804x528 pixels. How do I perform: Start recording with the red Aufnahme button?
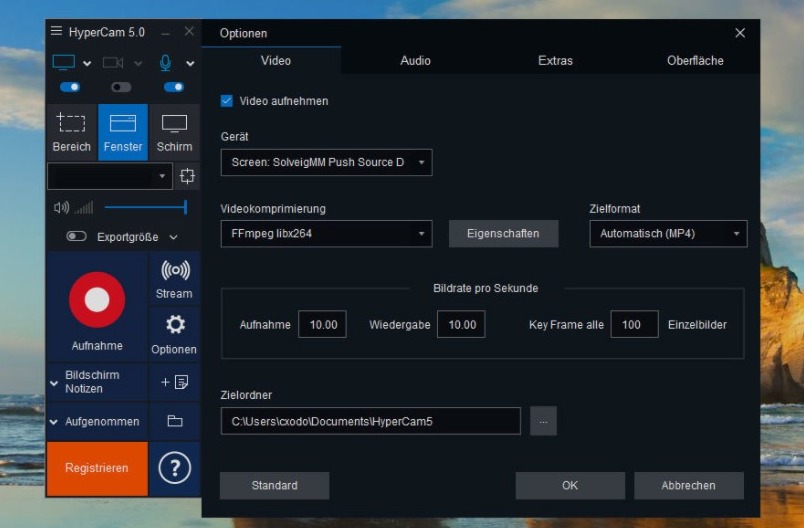(97, 300)
